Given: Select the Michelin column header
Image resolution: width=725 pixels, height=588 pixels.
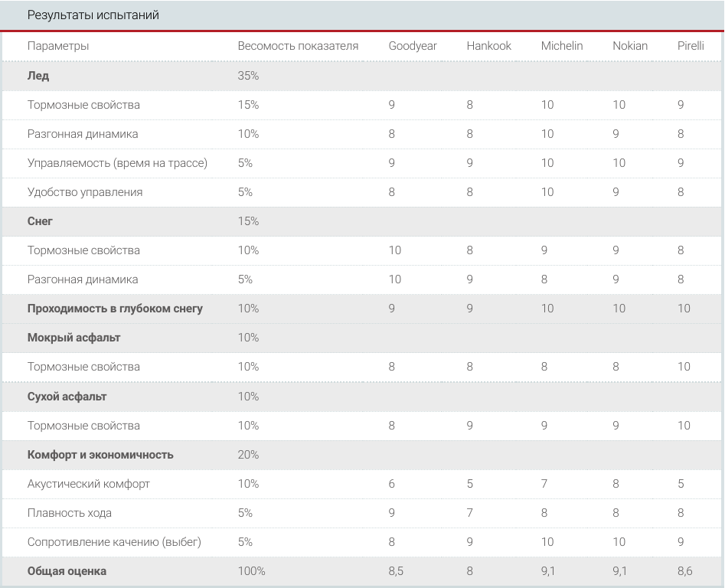Looking at the screenshot, I should [562, 46].
